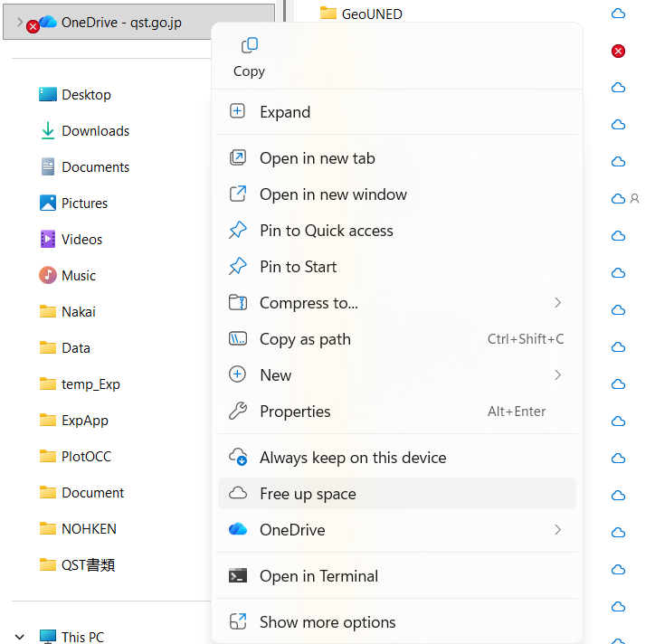
Task: Click the blue OneDrive cloud icon in menu
Action: [x=238, y=529]
